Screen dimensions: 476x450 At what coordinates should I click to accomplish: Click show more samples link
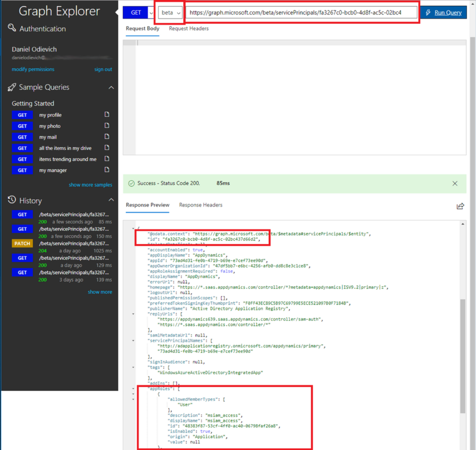coord(90,184)
